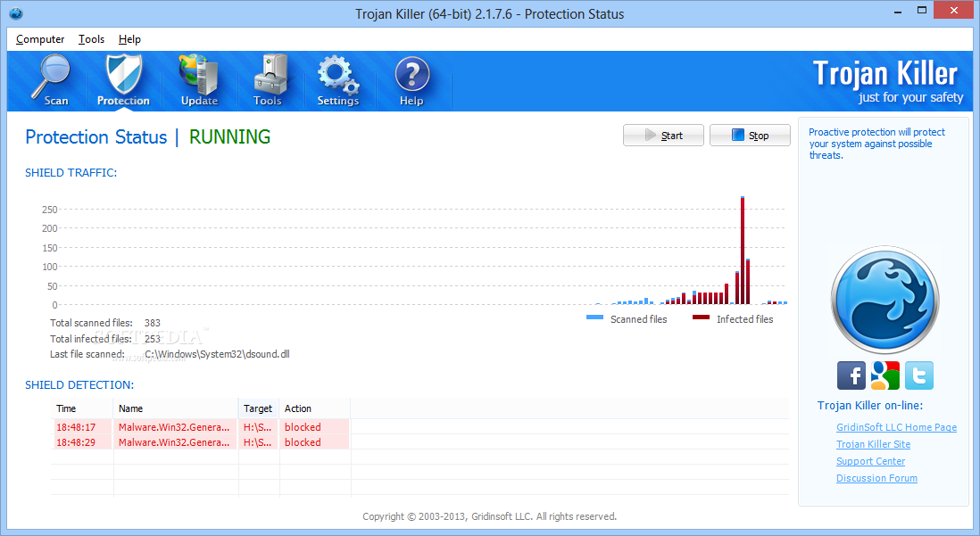Close the Trojan Killer window
The height and width of the screenshot is (536, 980).
pos(954,10)
